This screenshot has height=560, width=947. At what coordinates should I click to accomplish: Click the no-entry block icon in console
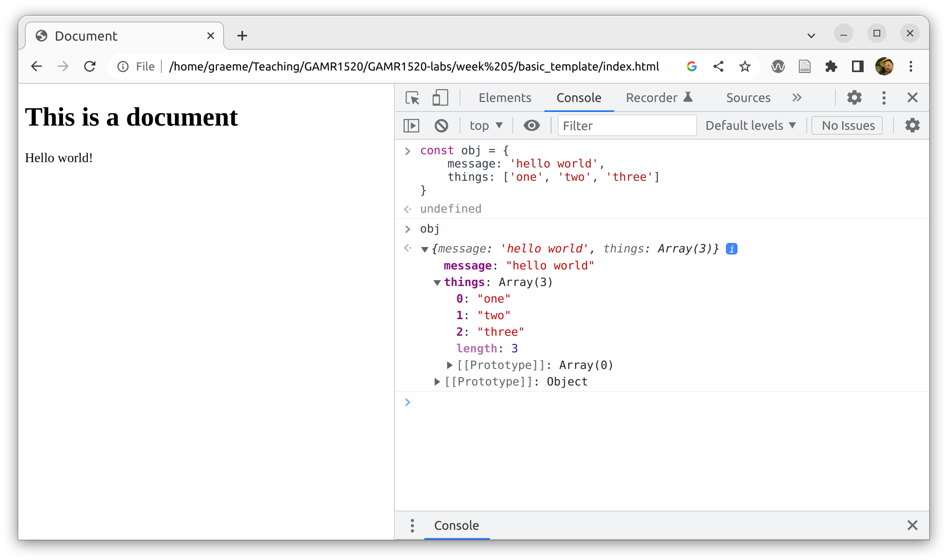[x=441, y=126]
